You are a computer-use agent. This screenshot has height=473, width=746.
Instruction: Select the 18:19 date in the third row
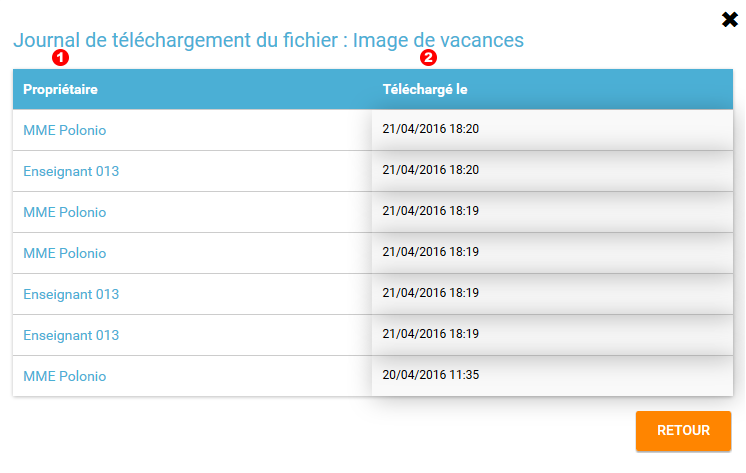[430, 211]
